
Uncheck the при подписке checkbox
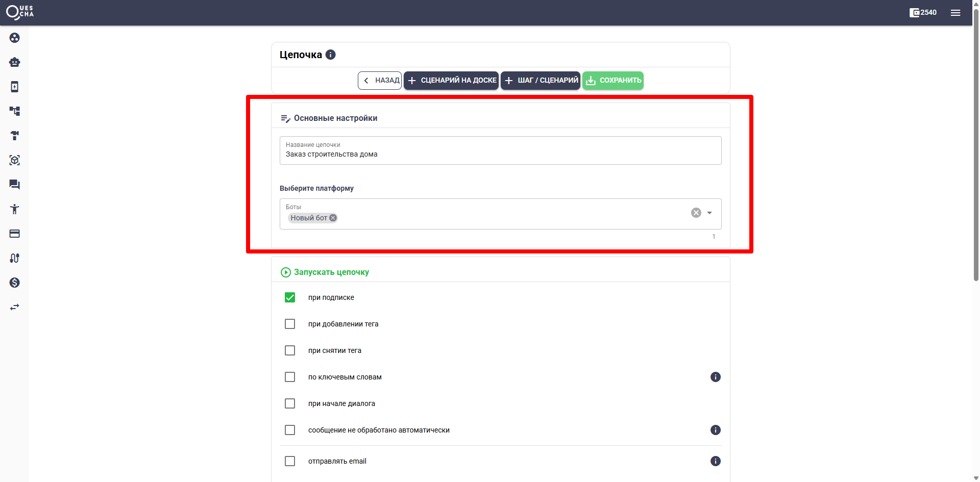(x=290, y=297)
